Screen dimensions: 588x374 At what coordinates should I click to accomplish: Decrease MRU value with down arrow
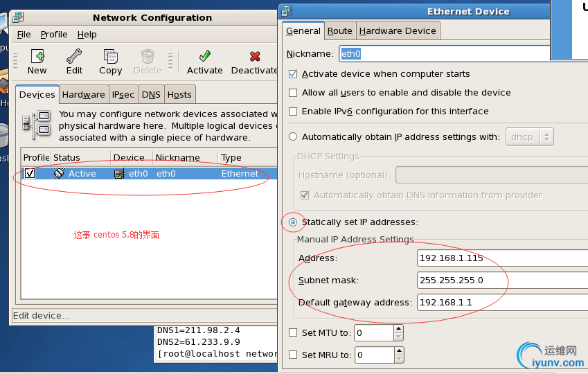coord(400,359)
